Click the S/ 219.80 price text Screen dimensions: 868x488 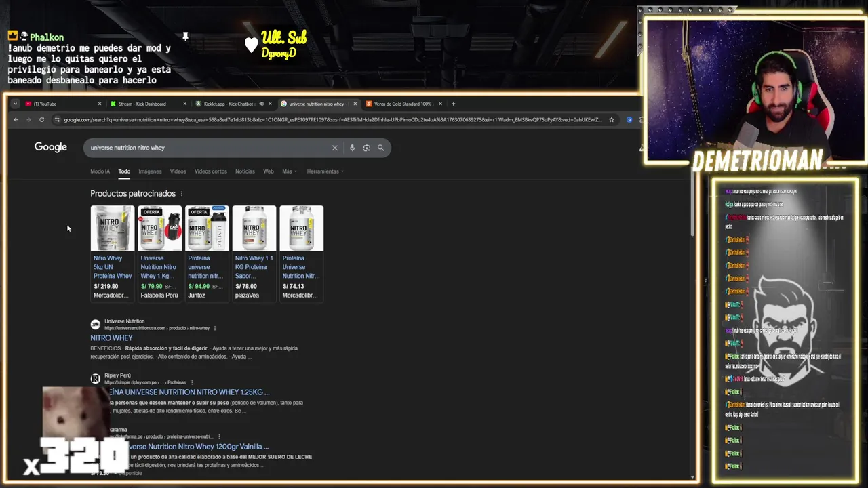click(106, 286)
